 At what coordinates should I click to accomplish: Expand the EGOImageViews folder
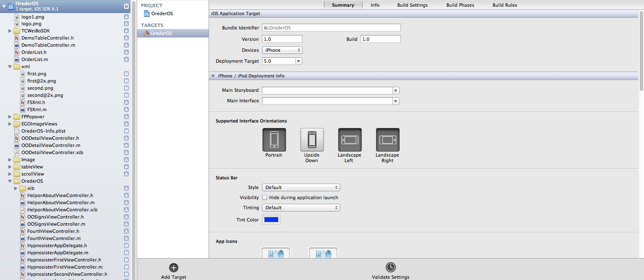(x=10, y=124)
